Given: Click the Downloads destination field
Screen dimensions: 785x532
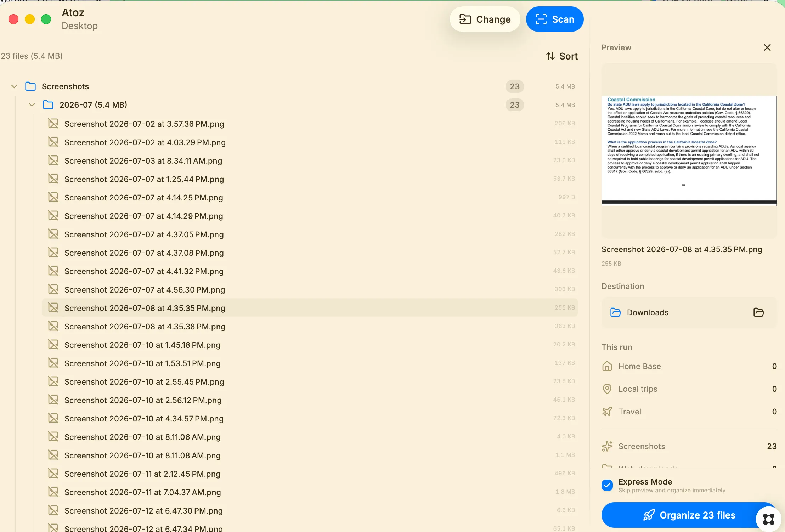Looking at the screenshot, I should tap(689, 312).
